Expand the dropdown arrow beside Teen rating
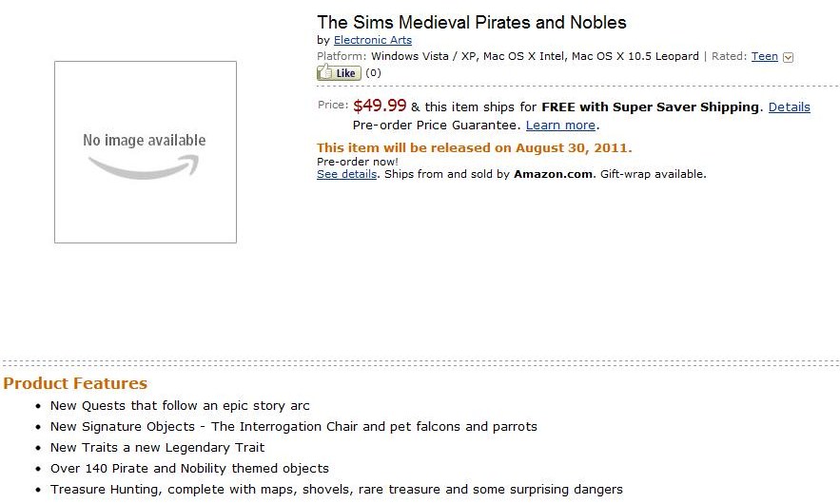The width and height of the screenshot is (840, 504). click(x=788, y=57)
